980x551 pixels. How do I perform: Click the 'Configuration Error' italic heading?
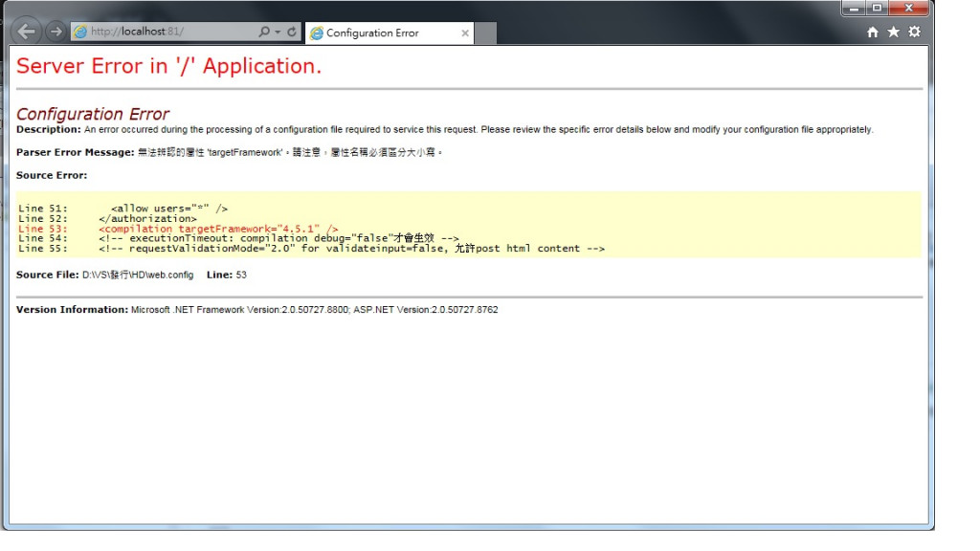[x=93, y=114]
